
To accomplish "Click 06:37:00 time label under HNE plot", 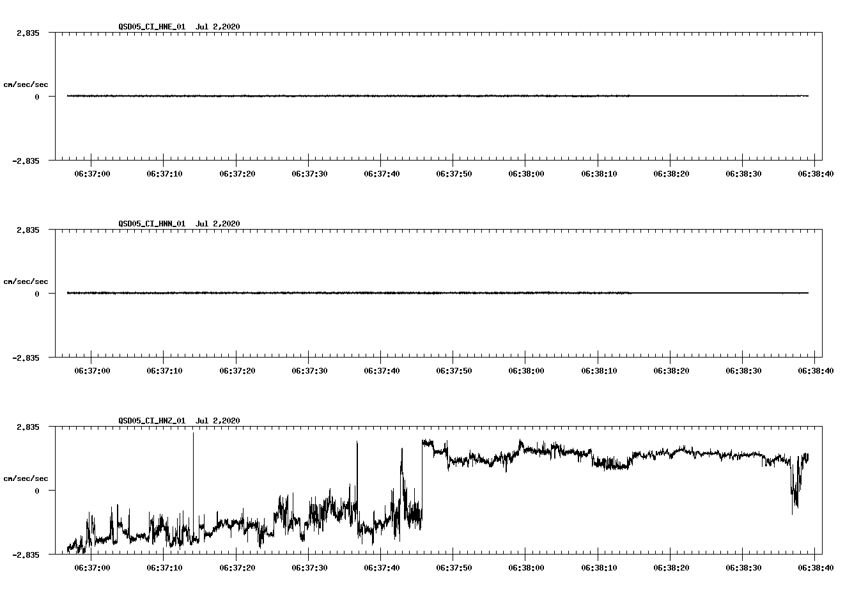I will pos(92,173).
